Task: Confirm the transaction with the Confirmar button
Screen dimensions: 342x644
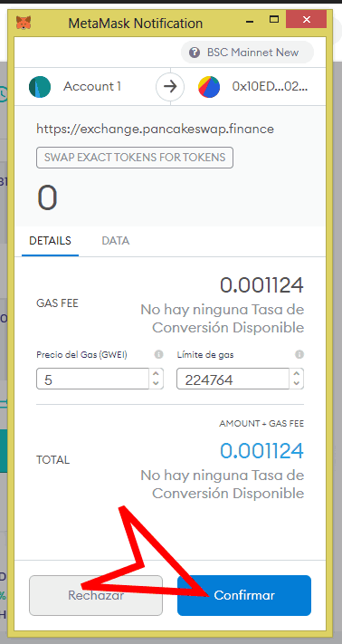Action: click(x=244, y=595)
